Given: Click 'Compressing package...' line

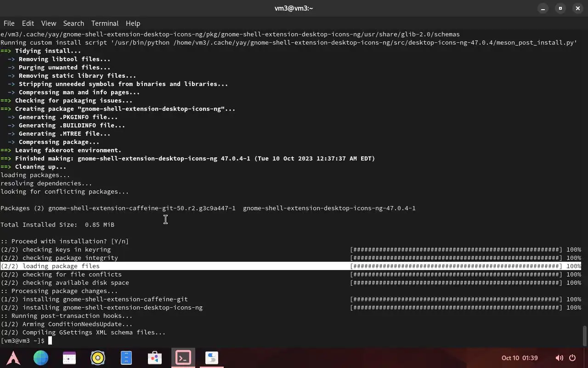Looking at the screenshot, I should [54, 142].
